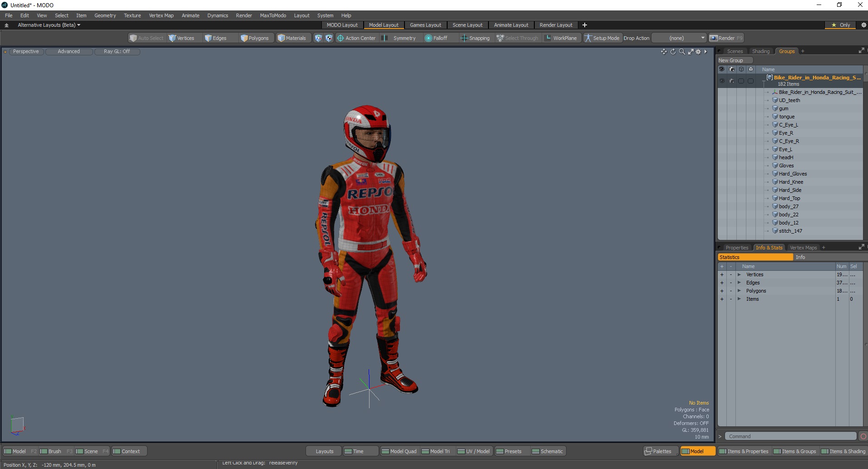The height and width of the screenshot is (469, 868).
Task: Open the MaxToModo menu
Action: (273, 15)
